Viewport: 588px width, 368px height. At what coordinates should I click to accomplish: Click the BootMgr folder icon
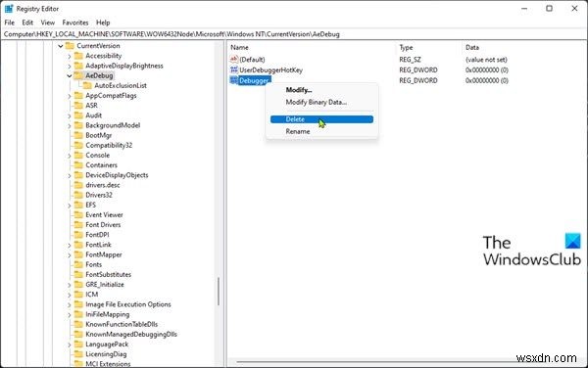pos(78,135)
